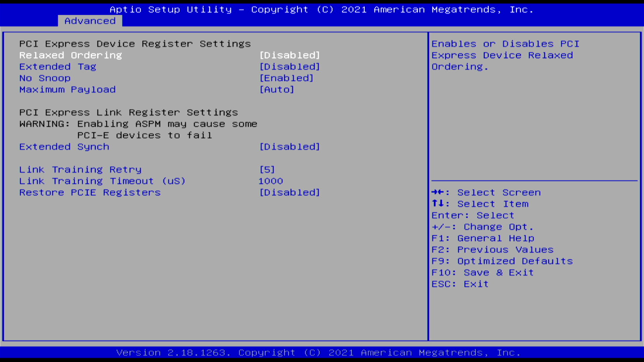Click the up-down arrows Select Item icon
Image resolution: width=644 pixels, height=362 pixels.
(x=437, y=203)
